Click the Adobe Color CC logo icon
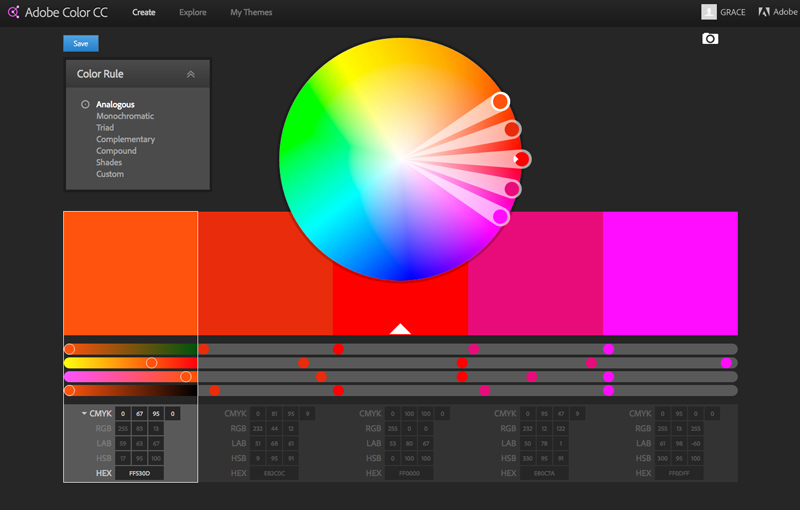The image size is (800, 510). [x=14, y=12]
